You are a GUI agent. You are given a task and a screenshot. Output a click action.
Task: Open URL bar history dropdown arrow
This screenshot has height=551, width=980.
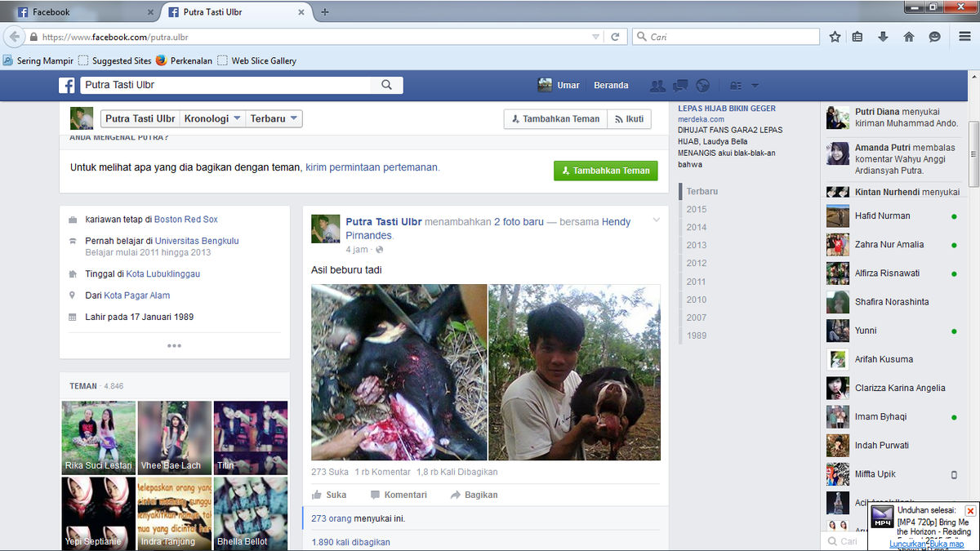coord(595,37)
